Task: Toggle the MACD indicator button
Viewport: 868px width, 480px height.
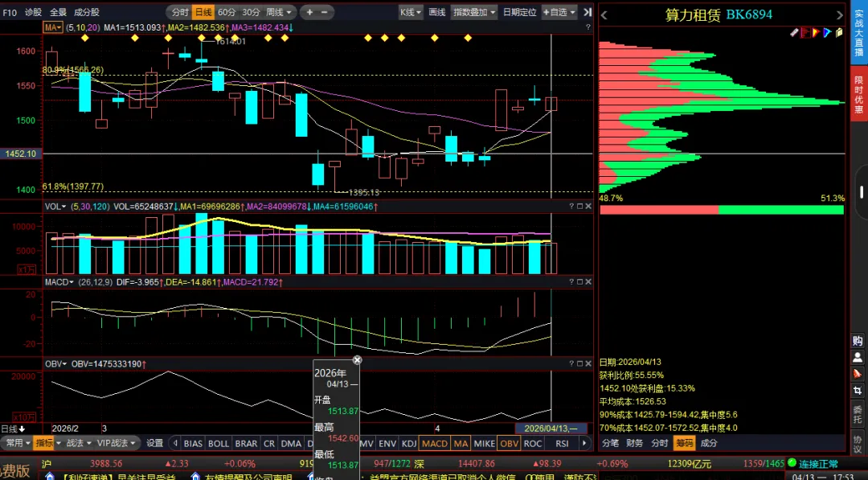Action: point(435,444)
